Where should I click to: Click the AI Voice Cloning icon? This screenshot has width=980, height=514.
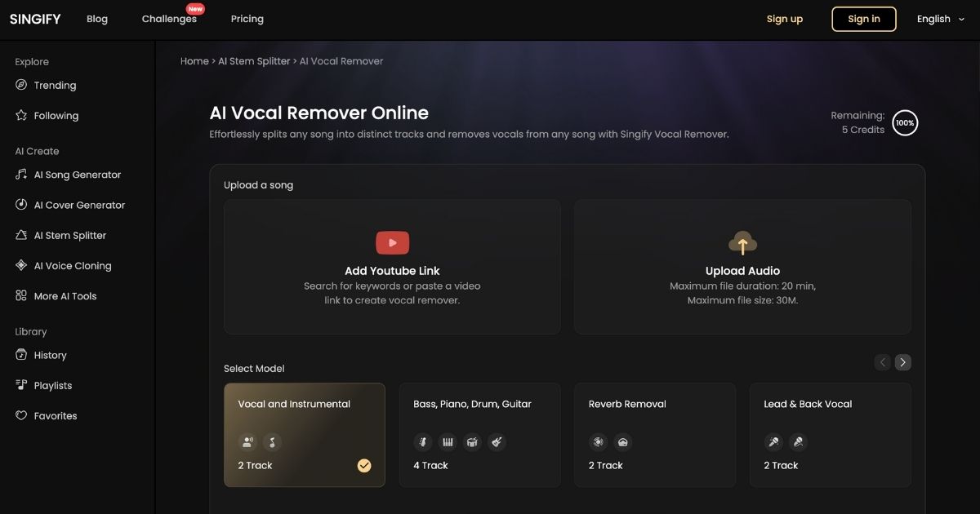pos(21,265)
